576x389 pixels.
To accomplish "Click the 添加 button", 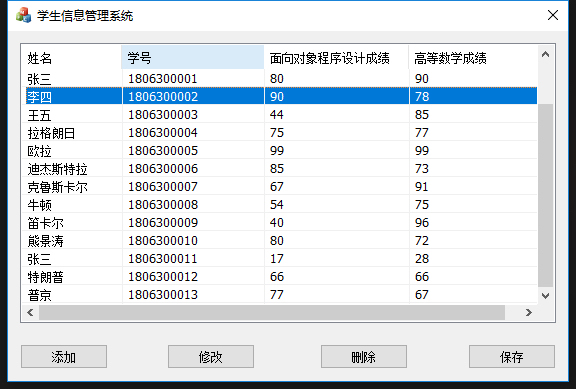I will (x=64, y=356).
